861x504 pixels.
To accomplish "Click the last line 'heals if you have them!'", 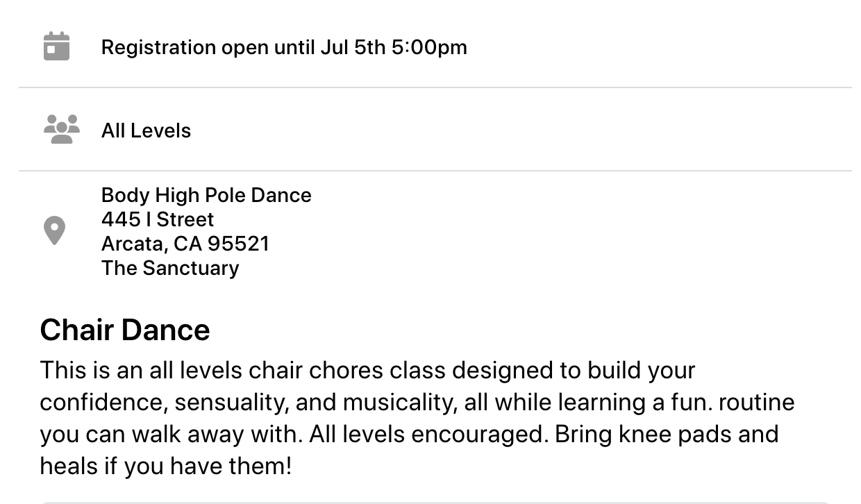I will click(x=166, y=466).
